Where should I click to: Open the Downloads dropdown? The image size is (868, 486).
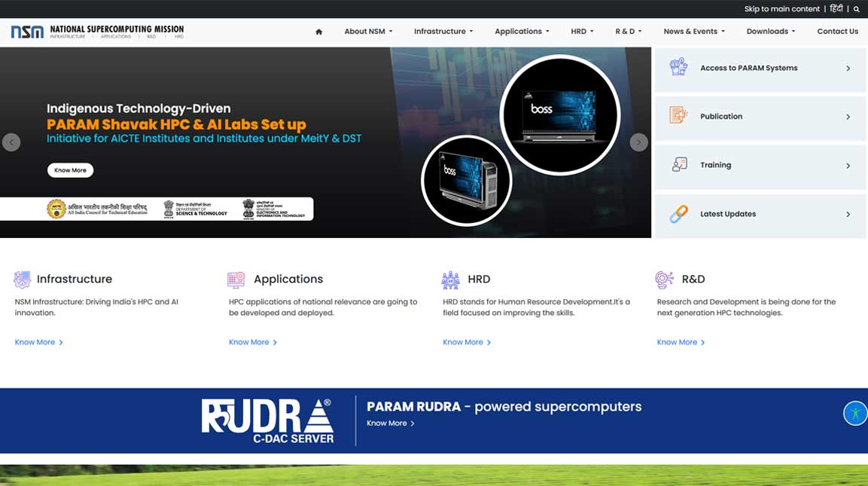[770, 32]
